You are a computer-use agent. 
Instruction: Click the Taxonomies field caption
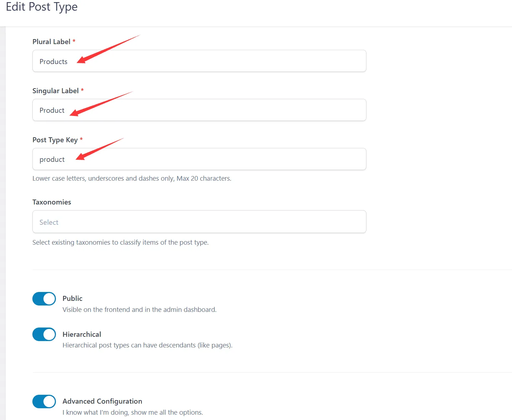click(52, 202)
